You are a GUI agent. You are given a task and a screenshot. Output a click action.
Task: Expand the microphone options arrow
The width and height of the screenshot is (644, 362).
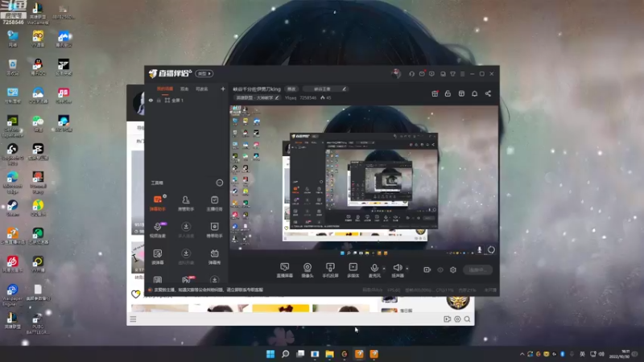pyautogui.click(x=384, y=269)
